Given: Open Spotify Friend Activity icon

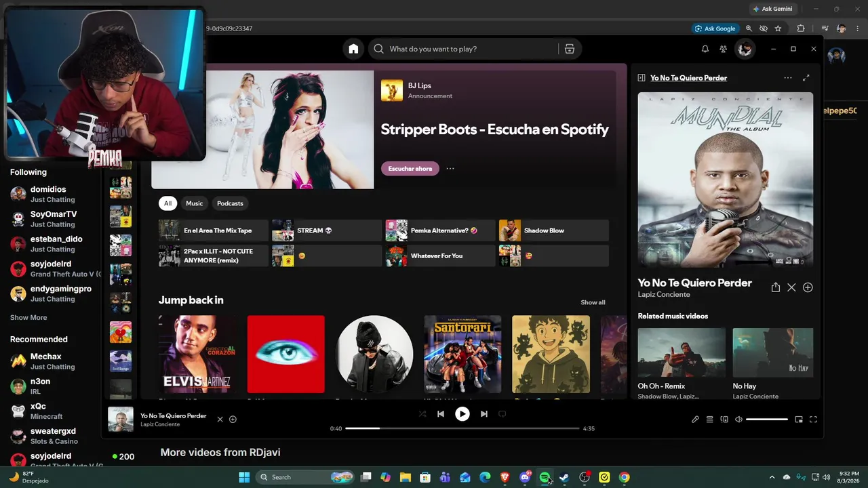Looking at the screenshot, I should [x=724, y=49].
